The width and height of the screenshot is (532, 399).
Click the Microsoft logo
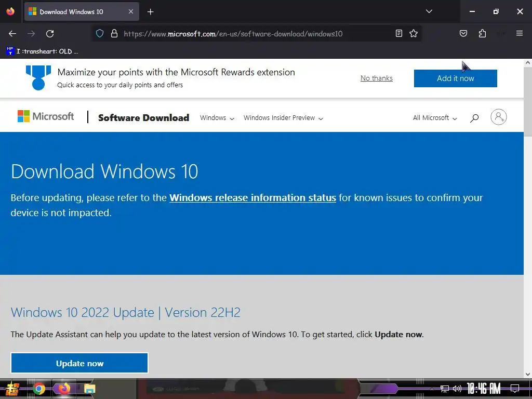pos(46,116)
